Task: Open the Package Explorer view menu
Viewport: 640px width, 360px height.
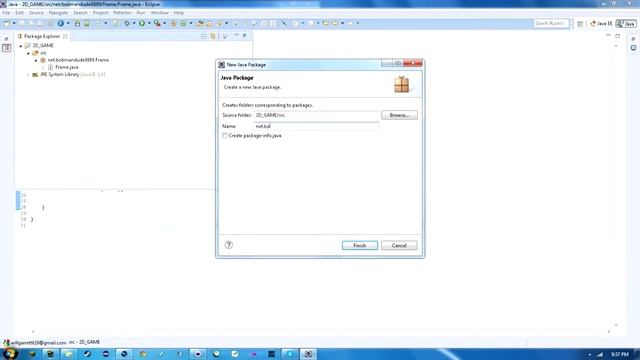Action: coord(225,36)
